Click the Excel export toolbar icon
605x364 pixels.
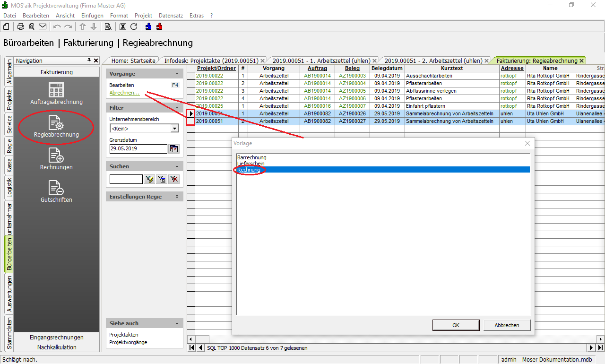tap(123, 26)
